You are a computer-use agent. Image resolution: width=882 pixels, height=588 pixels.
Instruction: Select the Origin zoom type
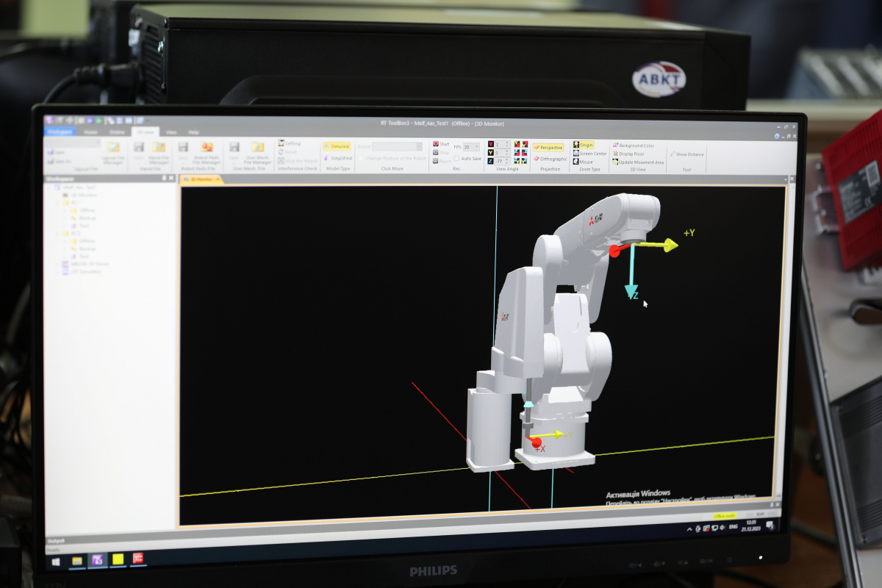click(x=584, y=145)
